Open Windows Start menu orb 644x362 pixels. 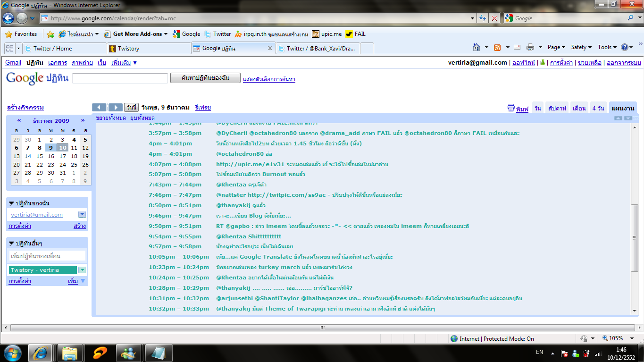[x=12, y=353]
